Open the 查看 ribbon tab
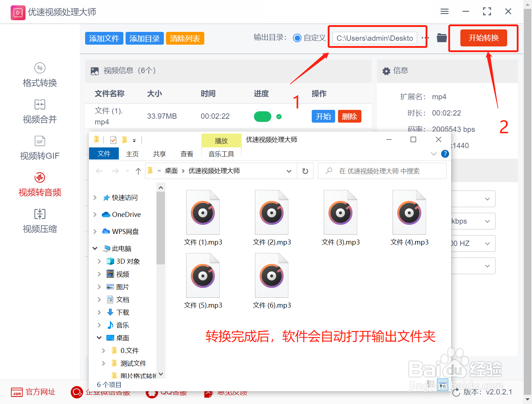The height and width of the screenshot is (404, 532). (187, 154)
